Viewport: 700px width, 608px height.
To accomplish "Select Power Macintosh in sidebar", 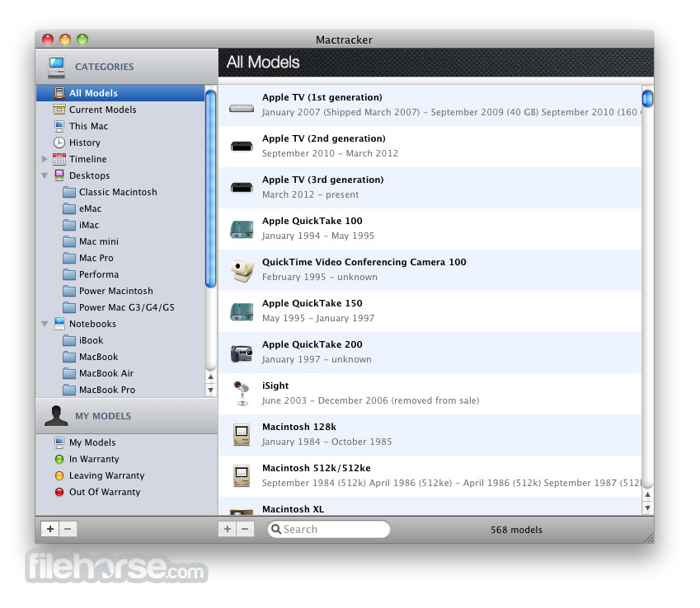I will point(116,291).
